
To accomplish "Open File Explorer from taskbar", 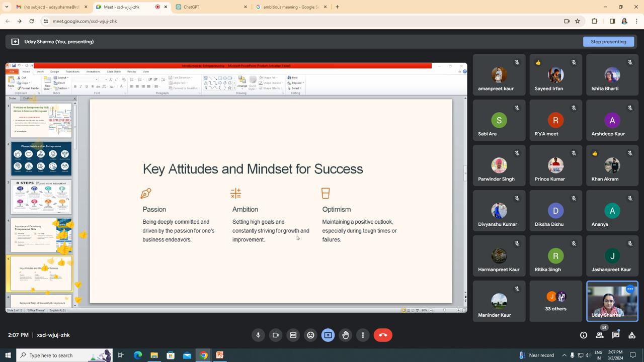I will tap(154, 355).
